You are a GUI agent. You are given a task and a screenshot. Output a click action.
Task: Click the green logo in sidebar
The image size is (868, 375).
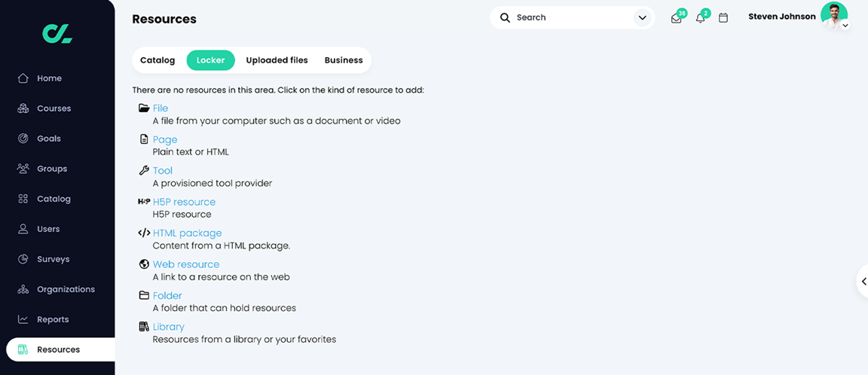click(x=57, y=33)
